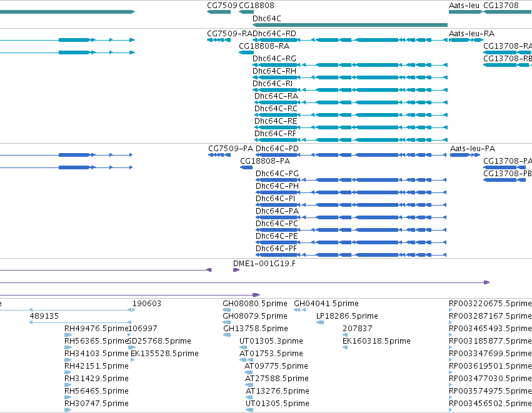The image size is (532, 413).
Task: Open protein Dhc64C-PE label
Action: pos(276,236)
